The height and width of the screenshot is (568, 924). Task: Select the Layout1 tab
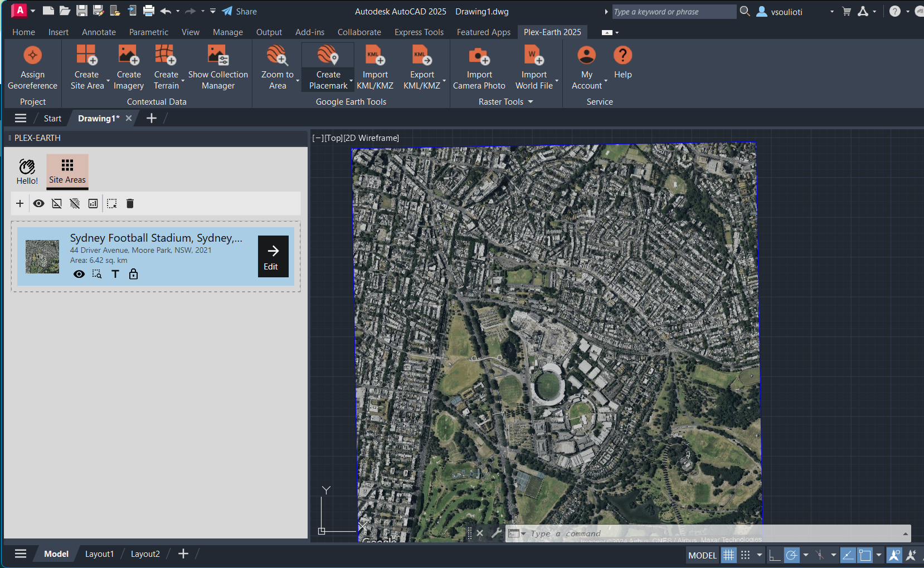tap(99, 554)
